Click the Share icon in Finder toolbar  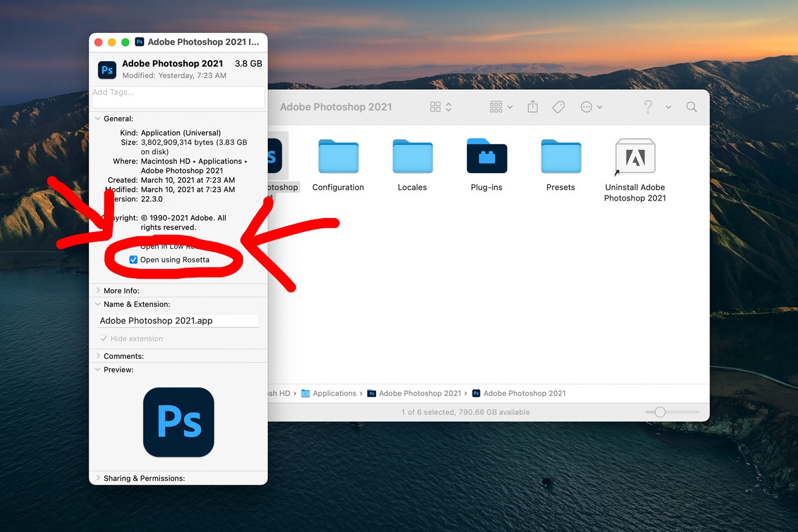coord(533,107)
